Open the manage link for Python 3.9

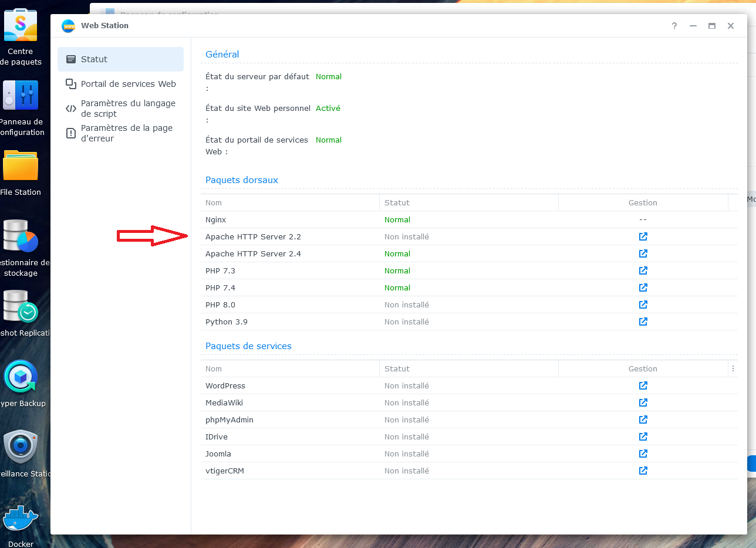pyautogui.click(x=643, y=322)
